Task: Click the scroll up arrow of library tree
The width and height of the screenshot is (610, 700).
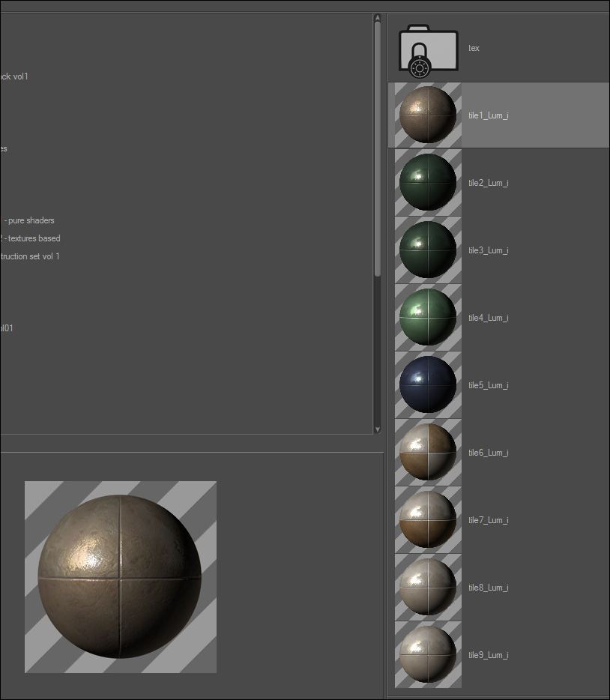Action: pyautogui.click(x=378, y=17)
